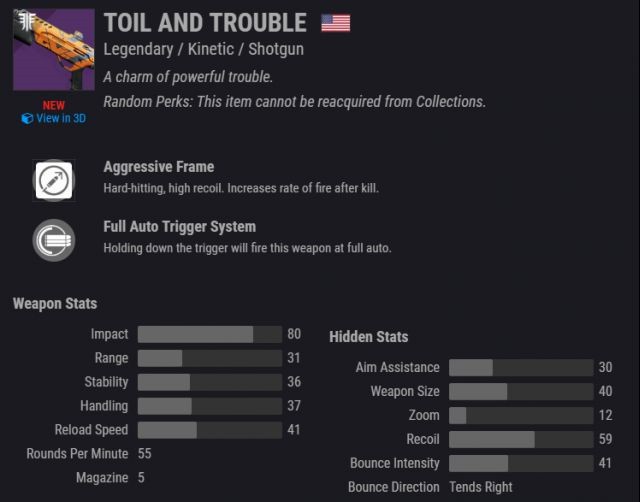Click the Aggressive Frame title
The width and height of the screenshot is (640, 502).
pyautogui.click(x=159, y=167)
